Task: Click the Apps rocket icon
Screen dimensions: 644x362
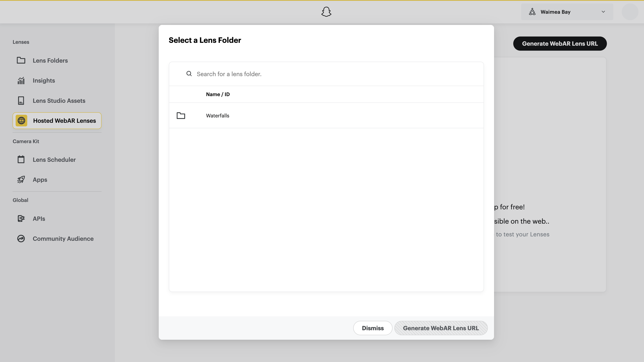Action: (x=21, y=179)
